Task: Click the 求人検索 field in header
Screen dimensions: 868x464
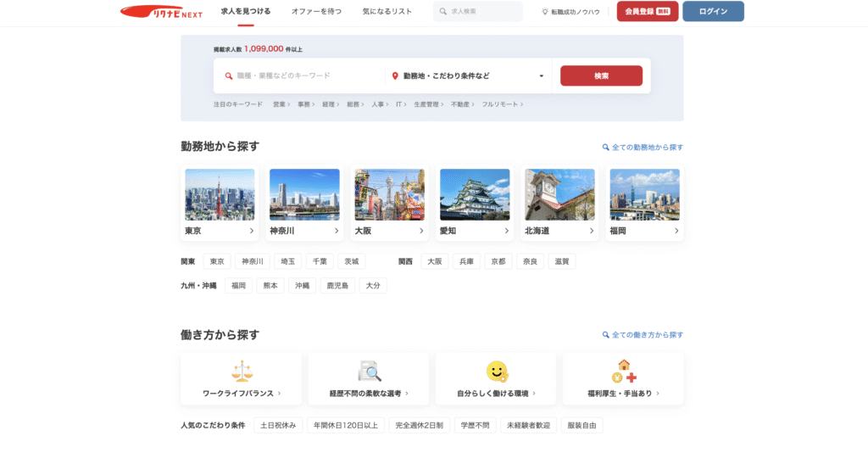Action: click(478, 12)
